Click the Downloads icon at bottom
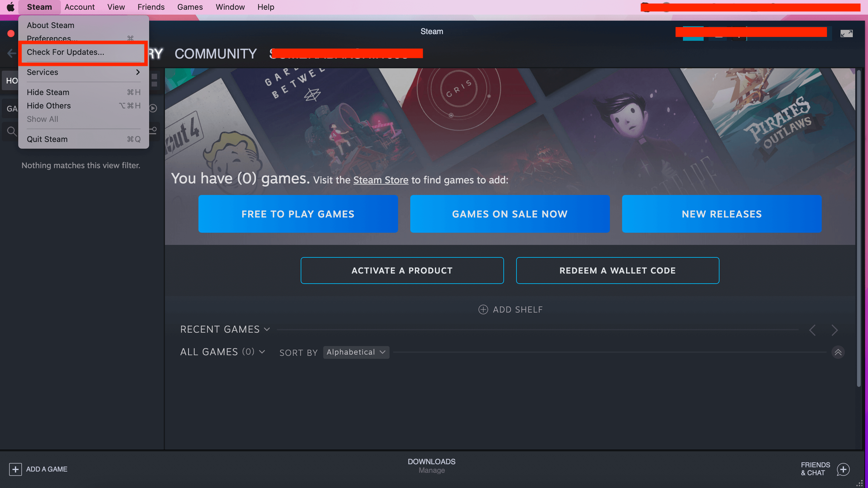This screenshot has width=868, height=488. (432, 466)
